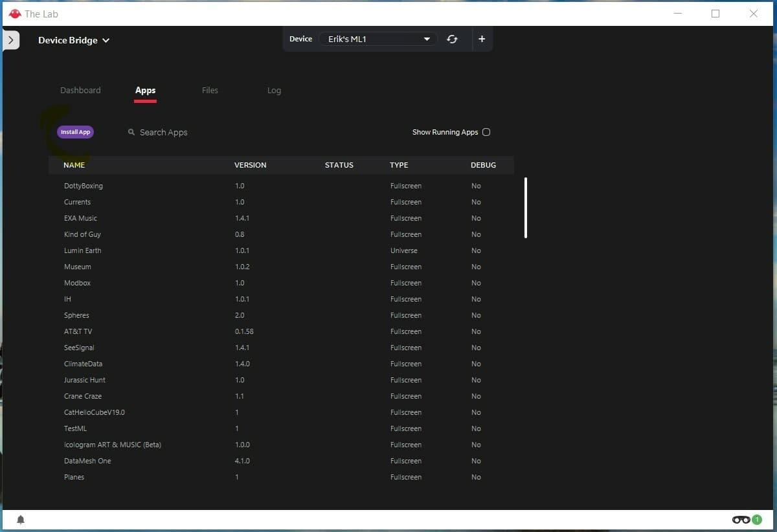Screen dimensions: 777x532
Task: Select the ClimateData app row
Action: pyautogui.click(x=281, y=364)
